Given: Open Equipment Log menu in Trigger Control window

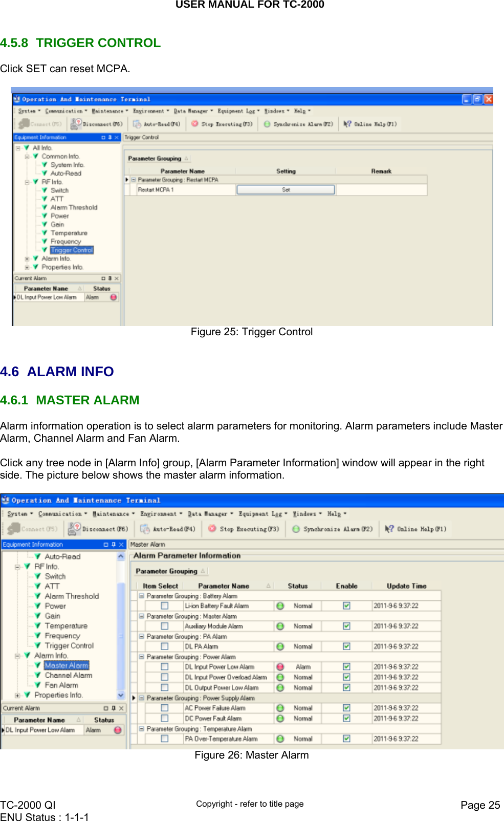Looking at the screenshot, I should pos(238,111).
